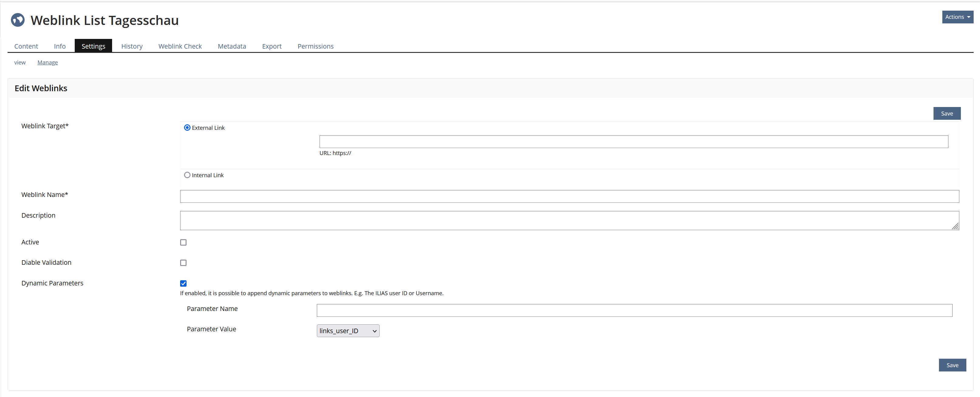Click the Manage sub-tab link
The height and width of the screenshot is (397, 980).
tap(48, 62)
